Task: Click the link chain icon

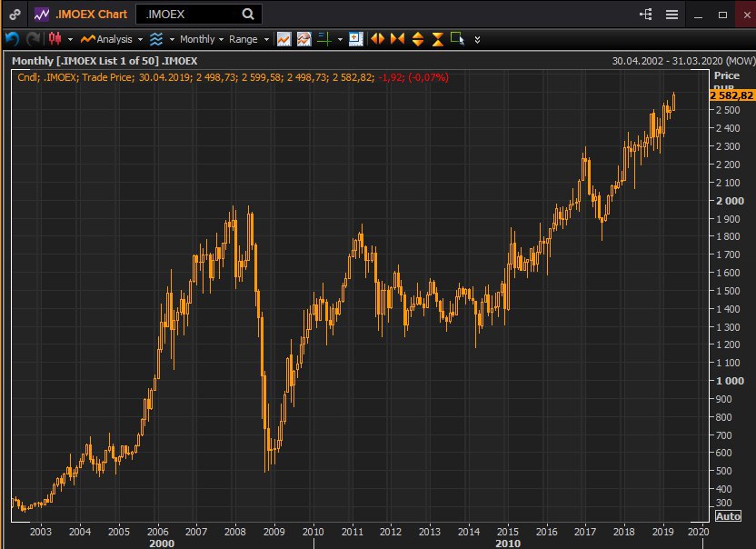Action: click(x=15, y=15)
